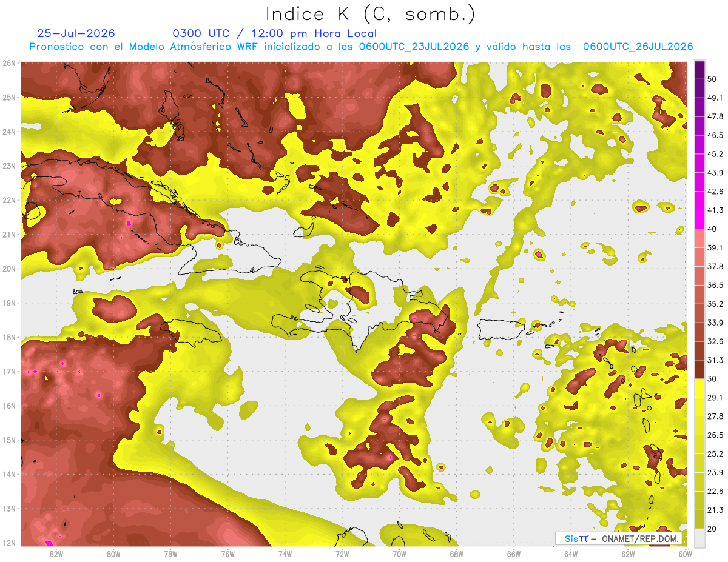
Task: Click the color bar label "49.1"
Action: (x=715, y=98)
